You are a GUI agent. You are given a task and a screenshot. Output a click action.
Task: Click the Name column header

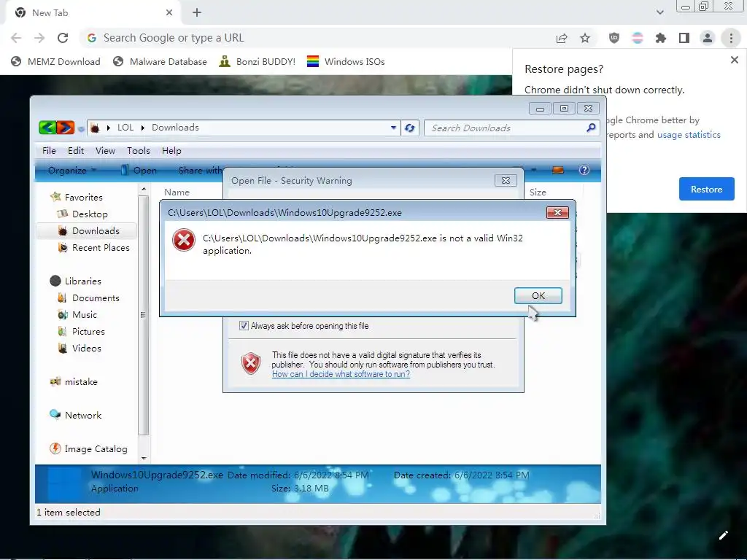[x=177, y=192]
